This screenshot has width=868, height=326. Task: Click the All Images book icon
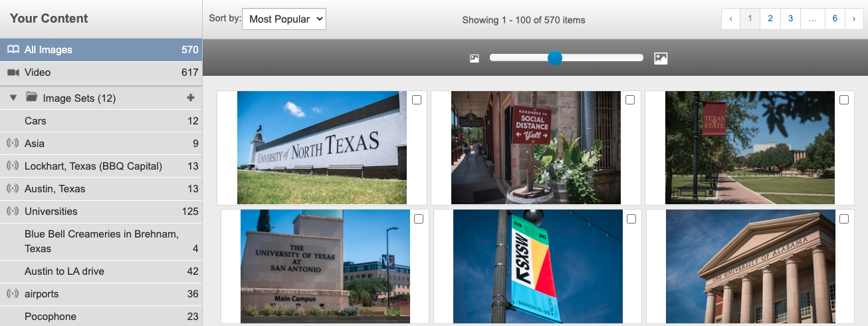click(x=13, y=49)
